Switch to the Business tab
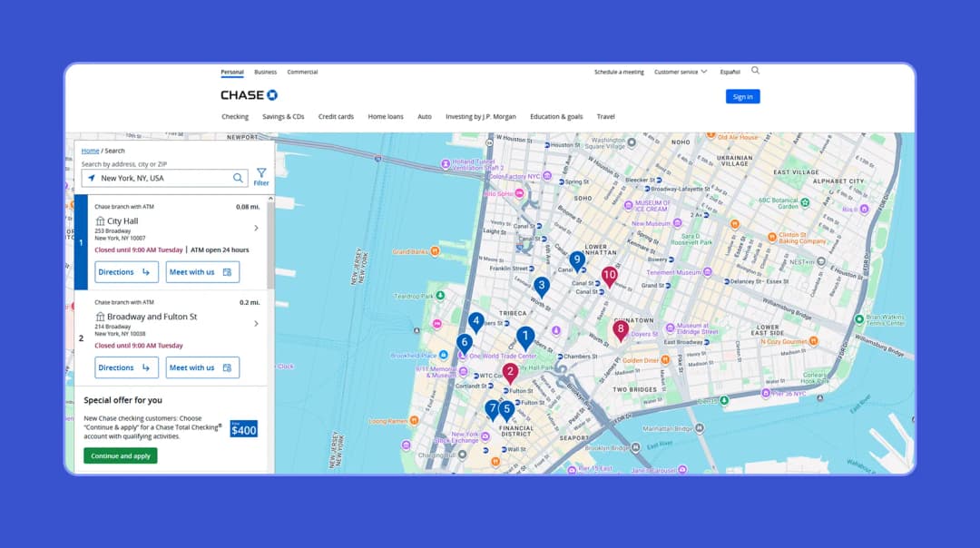This screenshot has height=548, width=980. pyautogui.click(x=265, y=72)
